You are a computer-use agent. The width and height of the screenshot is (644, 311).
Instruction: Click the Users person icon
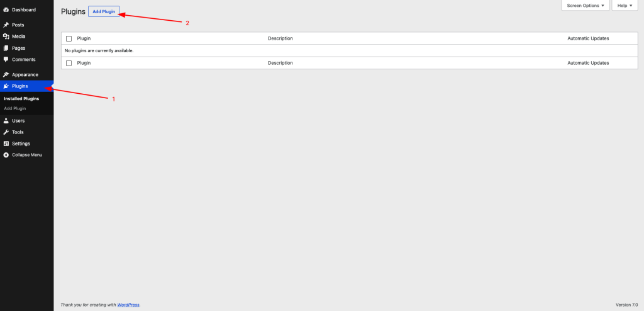(6, 120)
